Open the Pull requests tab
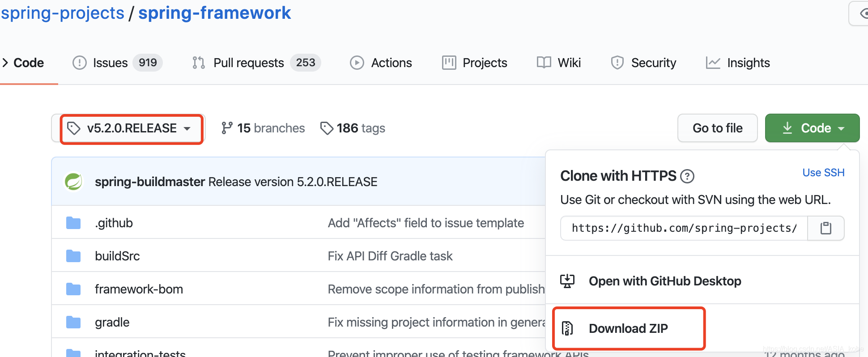868x357 pixels. point(256,63)
